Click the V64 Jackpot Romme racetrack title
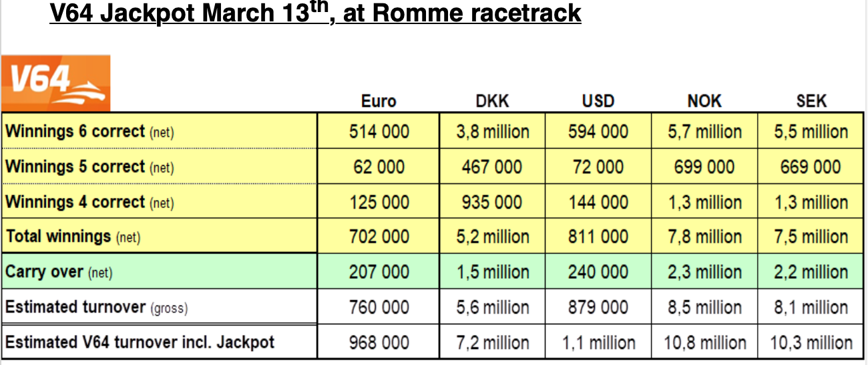 click(x=315, y=13)
